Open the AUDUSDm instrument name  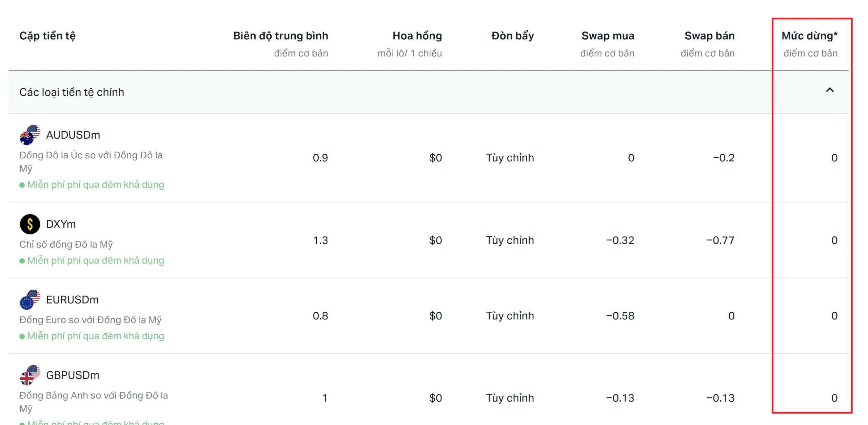coord(73,135)
